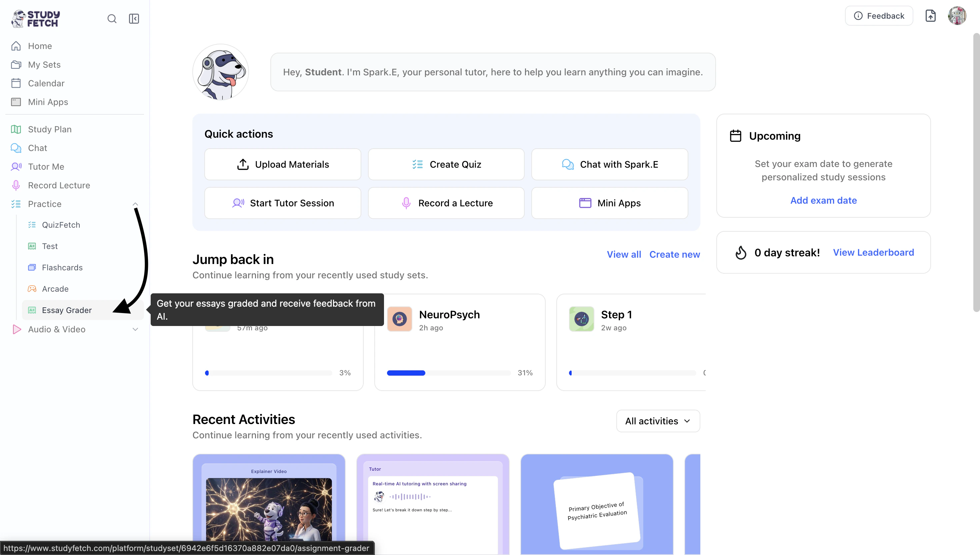Click the Spark.E dog mascot image
Image resolution: width=980 pixels, height=555 pixels.
point(221,72)
